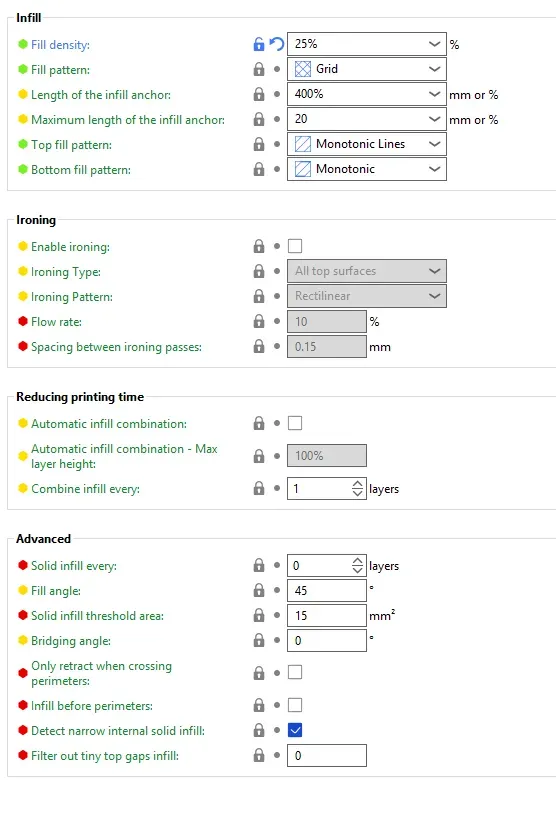Increase Combine infill every layers stepper

[357, 484]
